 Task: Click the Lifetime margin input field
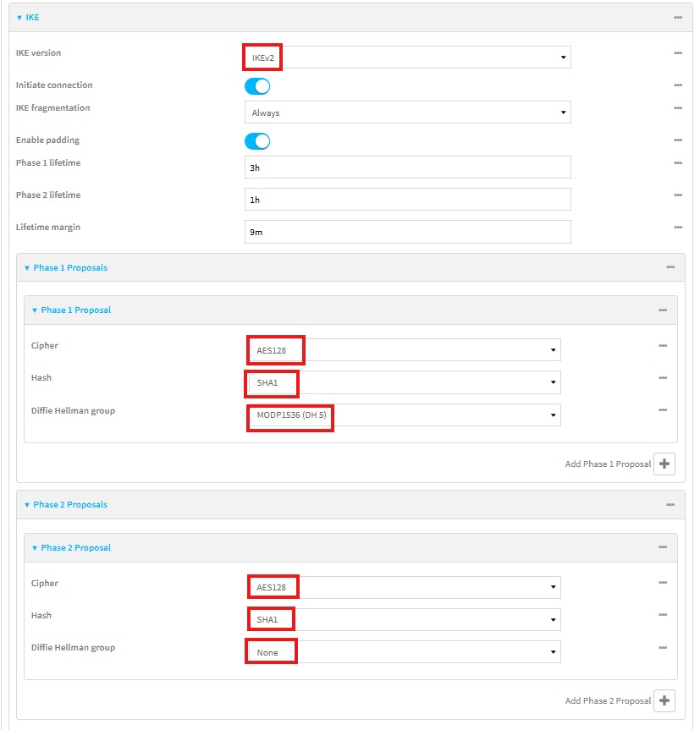[x=407, y=232]
